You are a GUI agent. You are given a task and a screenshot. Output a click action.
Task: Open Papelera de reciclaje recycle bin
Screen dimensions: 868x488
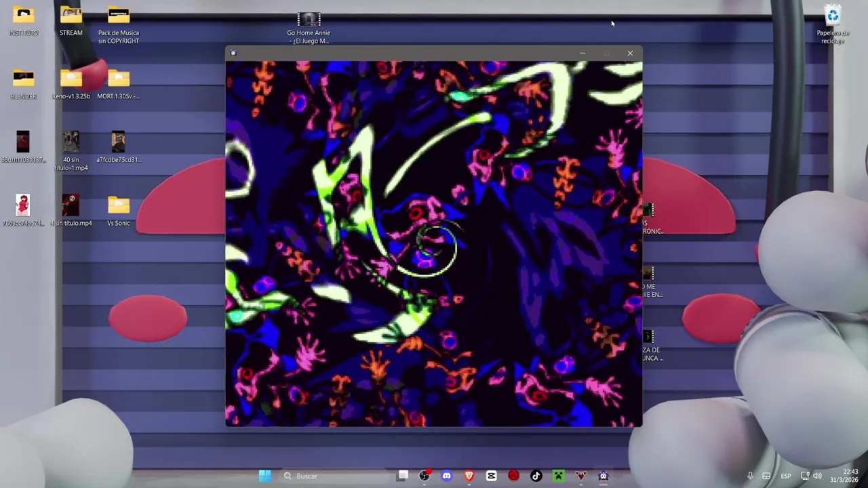(833, 24)
